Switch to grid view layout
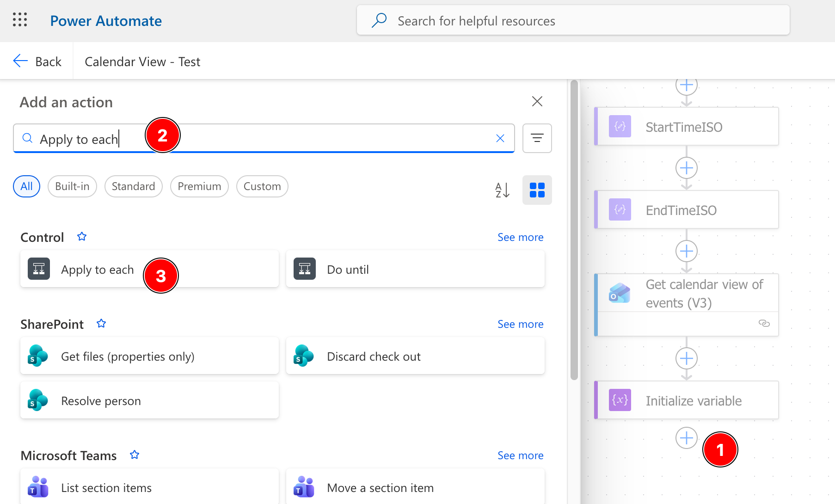 (537, 190)
